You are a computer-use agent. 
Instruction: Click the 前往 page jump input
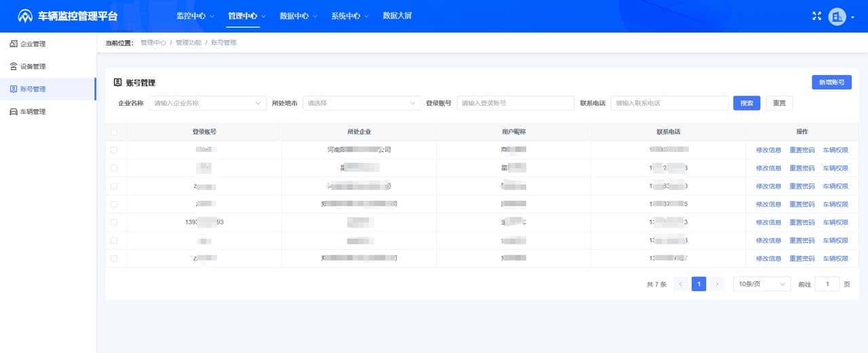(827, 284)
